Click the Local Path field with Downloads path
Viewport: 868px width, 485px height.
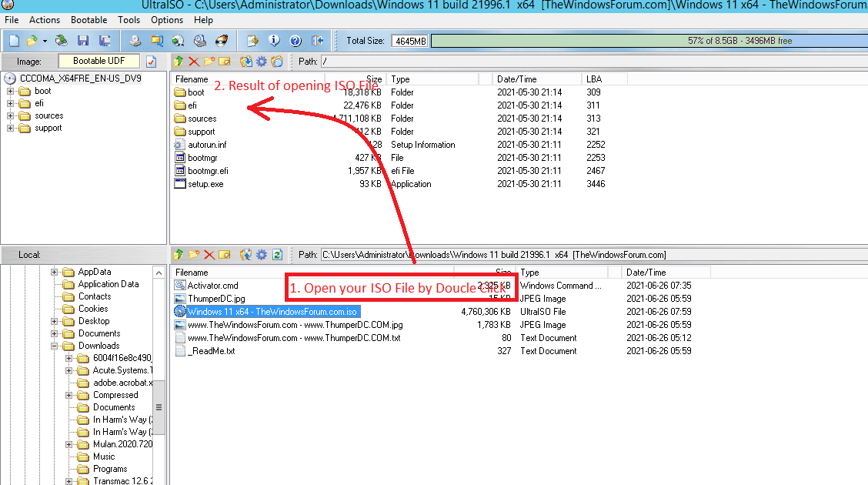click(594, 255)
